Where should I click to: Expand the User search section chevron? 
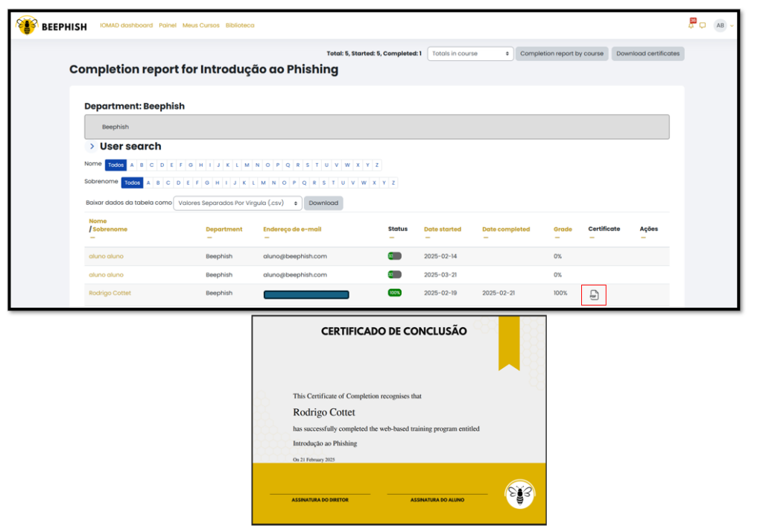92,146
